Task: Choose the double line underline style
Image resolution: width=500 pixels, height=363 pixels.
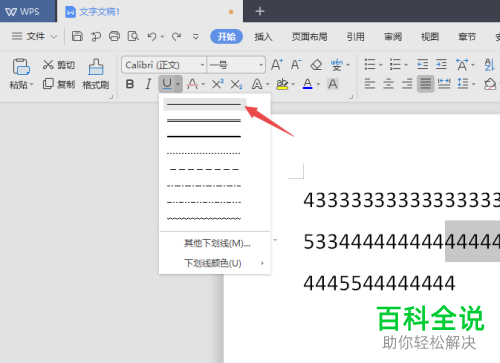Action: click(204, 120)
